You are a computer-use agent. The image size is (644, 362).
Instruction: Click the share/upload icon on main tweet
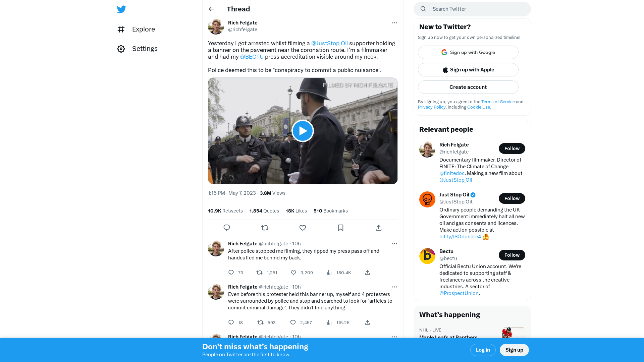coord(379,228)
